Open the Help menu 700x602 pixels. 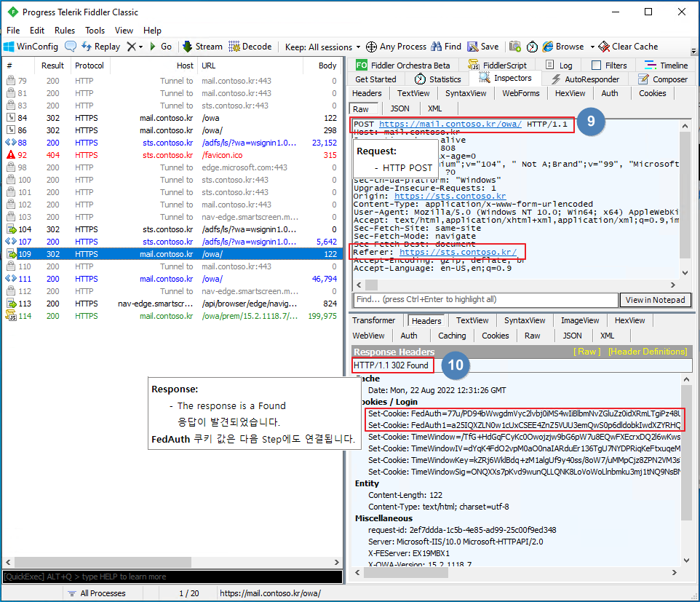[x=152, y=31]
